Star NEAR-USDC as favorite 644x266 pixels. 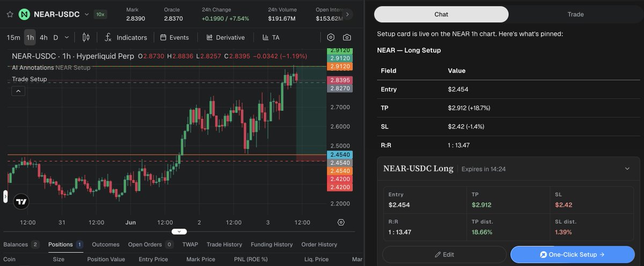[9, 14]
